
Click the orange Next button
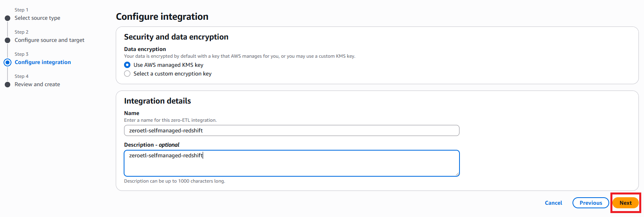625,203
